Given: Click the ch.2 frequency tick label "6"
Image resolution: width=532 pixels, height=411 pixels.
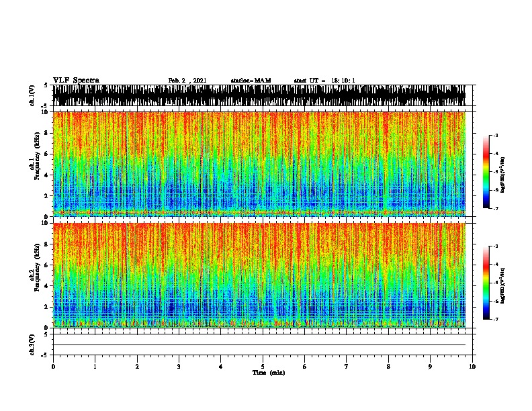Looking at the screenshot, I should (47, 265).
